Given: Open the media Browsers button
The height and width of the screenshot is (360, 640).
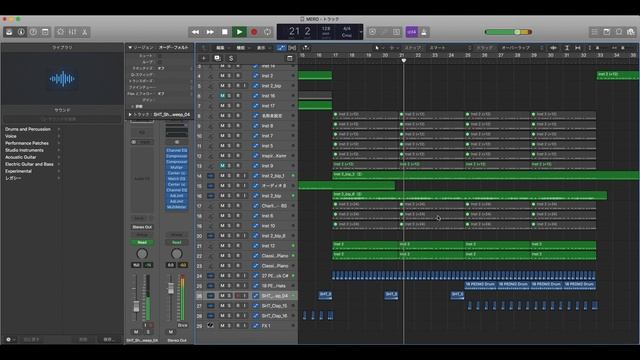Looking at the screenshot, I should point(631,32).
